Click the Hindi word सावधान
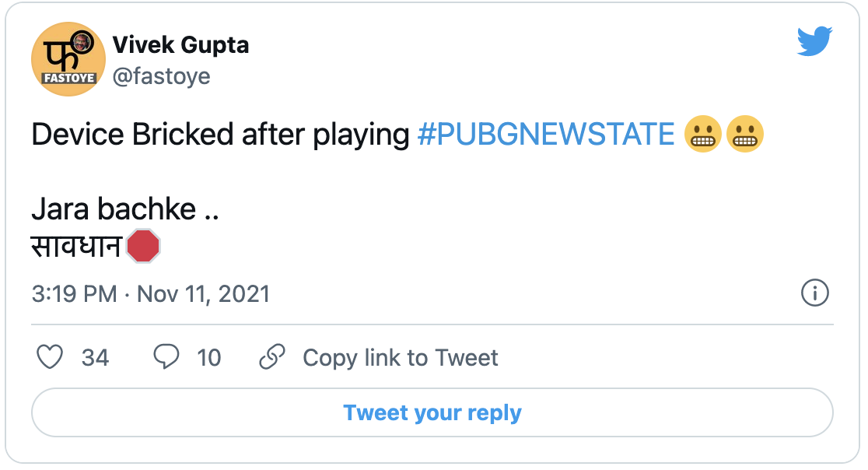This screenshot has height=470, width=868. pos(76,247)
